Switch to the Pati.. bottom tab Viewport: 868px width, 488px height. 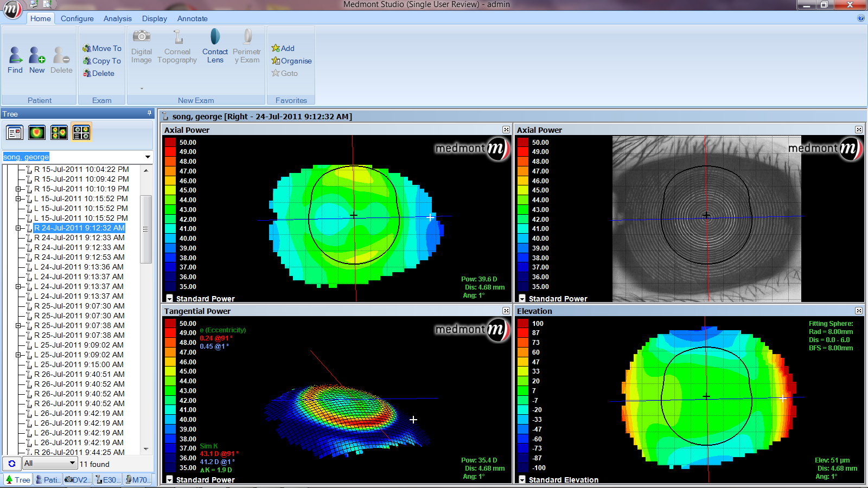47,479
